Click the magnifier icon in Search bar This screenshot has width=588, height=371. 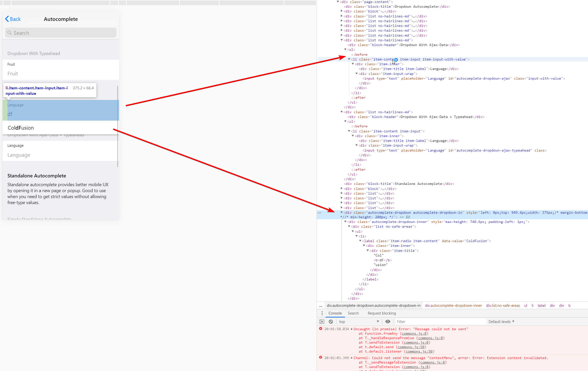[9, 33]
